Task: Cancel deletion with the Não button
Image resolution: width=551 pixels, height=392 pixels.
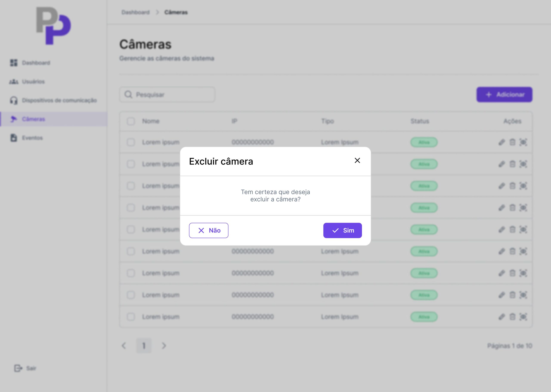Action: coord(209,230)
